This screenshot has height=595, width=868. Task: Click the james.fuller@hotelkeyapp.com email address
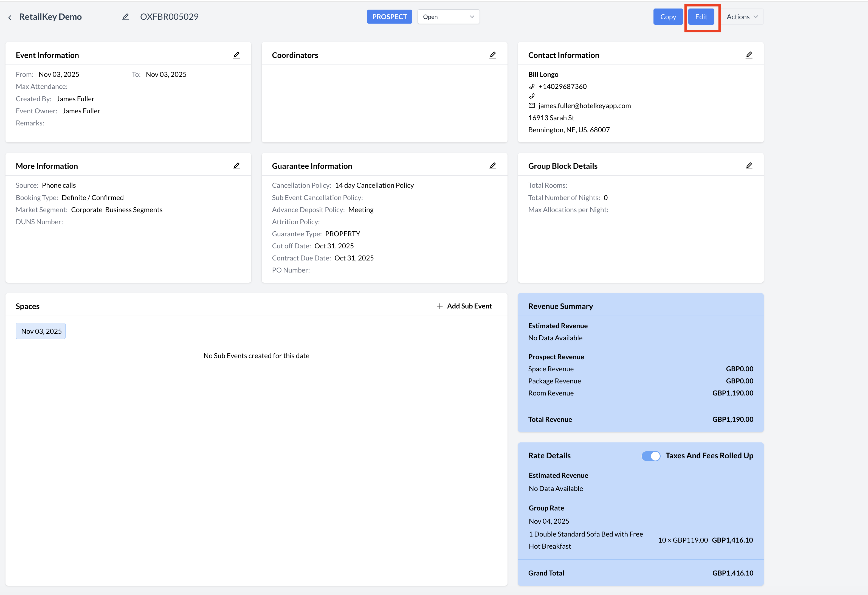tap(584, 106)
